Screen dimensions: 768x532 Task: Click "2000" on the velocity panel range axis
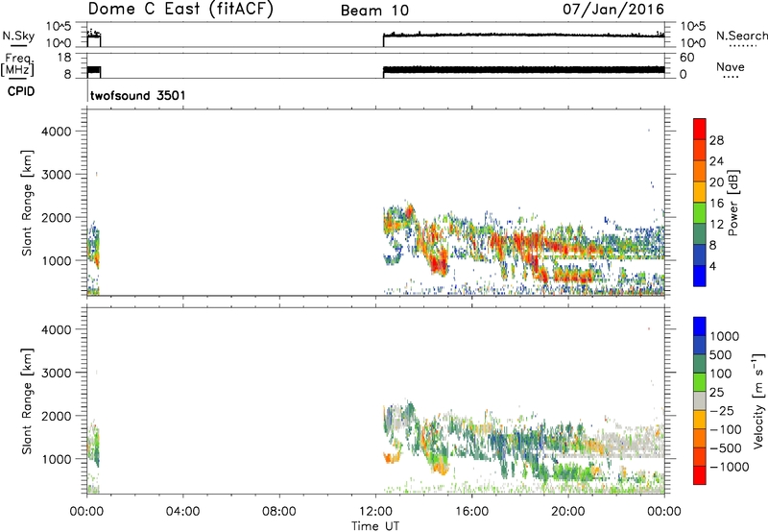coord(57,416)
